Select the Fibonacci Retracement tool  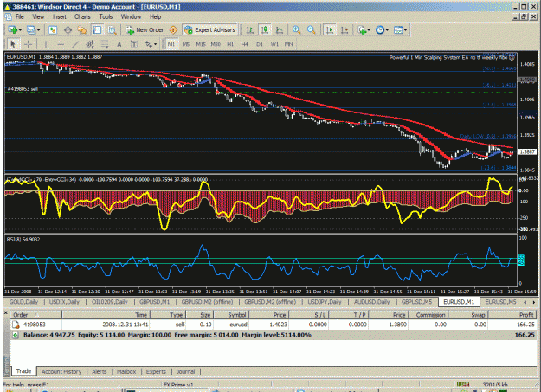click(105, 44)
